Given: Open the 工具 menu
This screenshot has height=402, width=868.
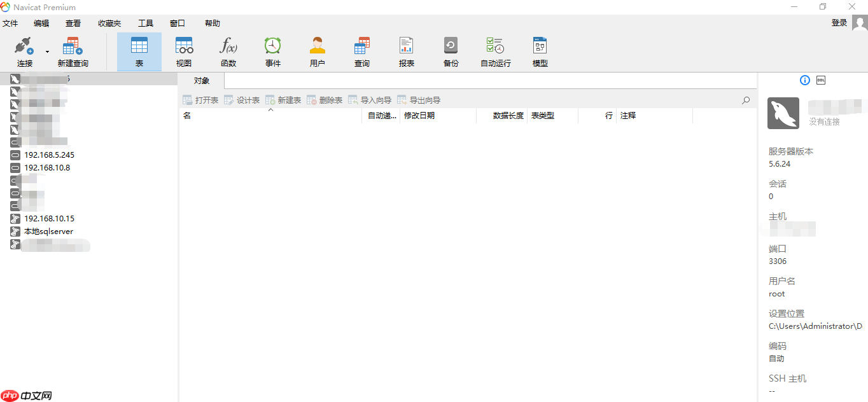Looking at the screenshot, I should (x=146, y=23).
